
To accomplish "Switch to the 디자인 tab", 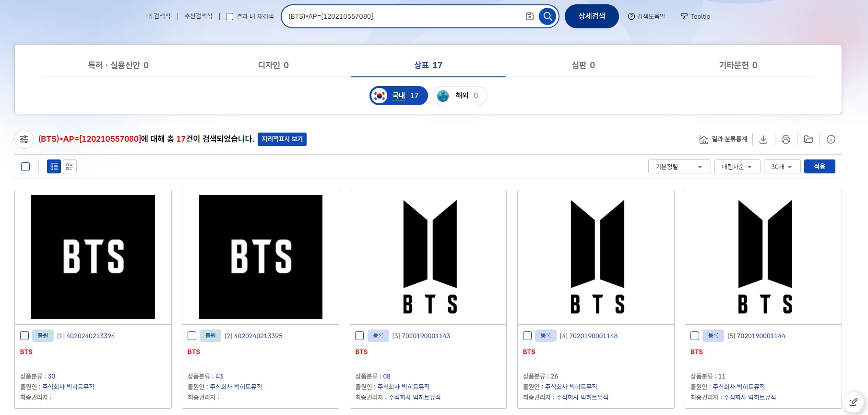I will point(273,65).
